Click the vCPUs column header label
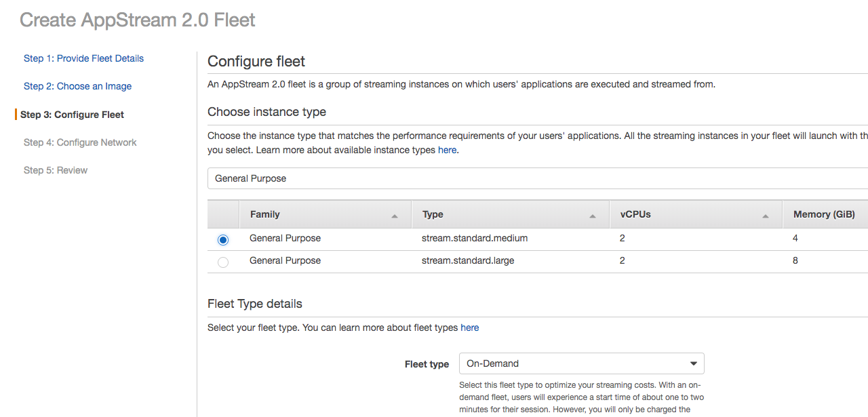The image size is (868, 417). click(635, 214)
